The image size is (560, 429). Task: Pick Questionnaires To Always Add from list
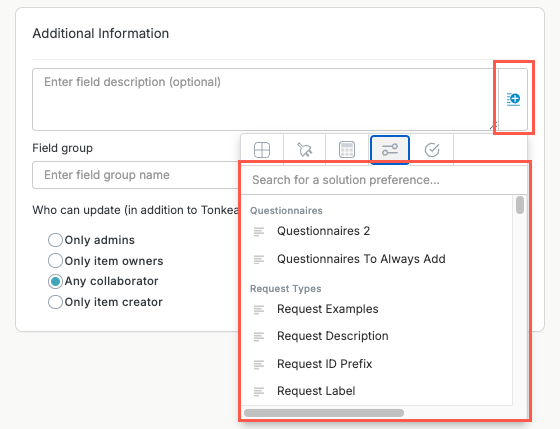[x=361, y=259]
